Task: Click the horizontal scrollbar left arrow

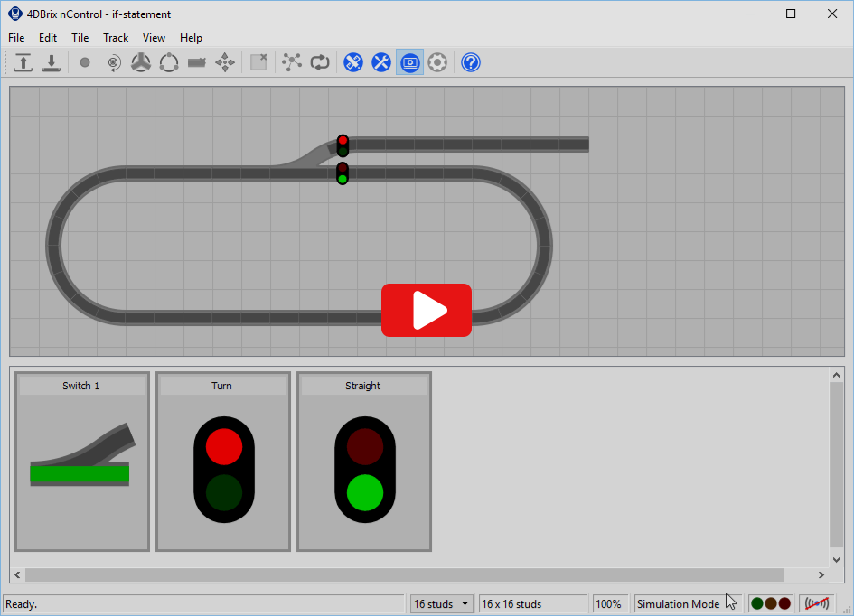Action: [17, 574]
